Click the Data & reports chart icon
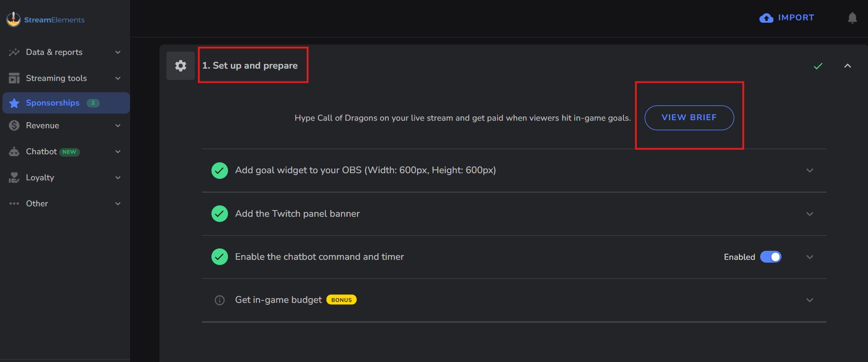The image size is (868, 362). coord(14,52)
